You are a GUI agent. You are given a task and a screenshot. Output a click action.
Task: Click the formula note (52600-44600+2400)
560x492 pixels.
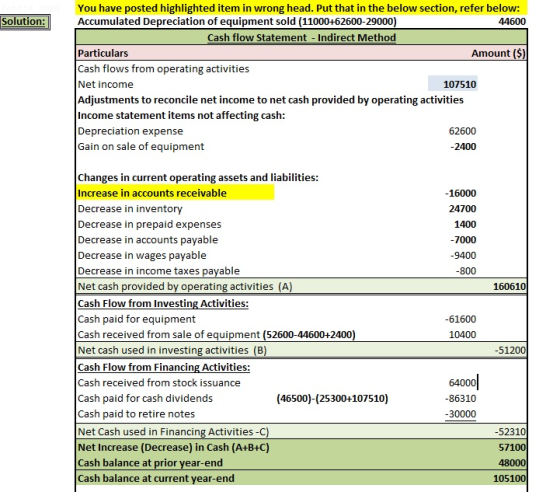click(309, 335)
